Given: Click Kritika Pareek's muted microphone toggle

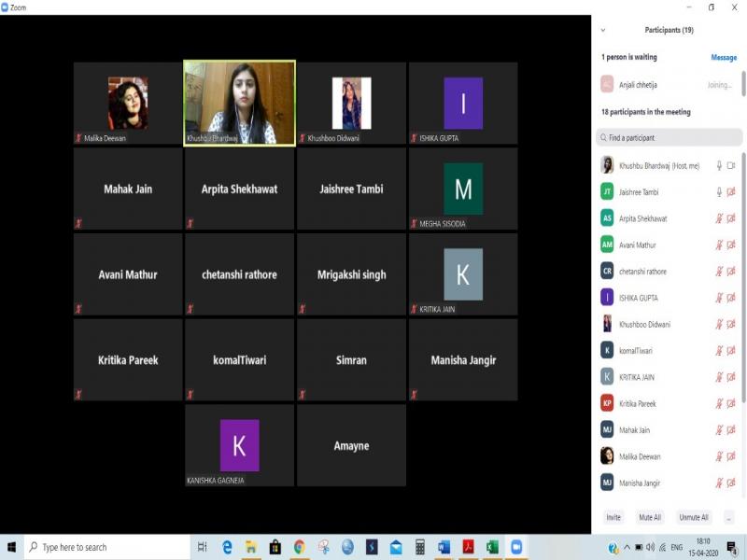Looking at the screenshot, I should tap(719, 404).
